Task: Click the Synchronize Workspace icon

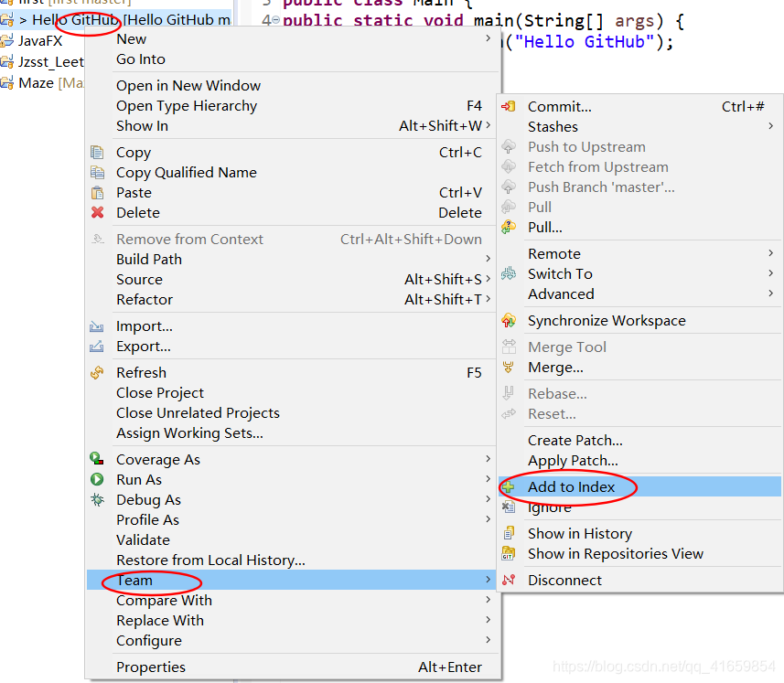Action: point(509,320)
